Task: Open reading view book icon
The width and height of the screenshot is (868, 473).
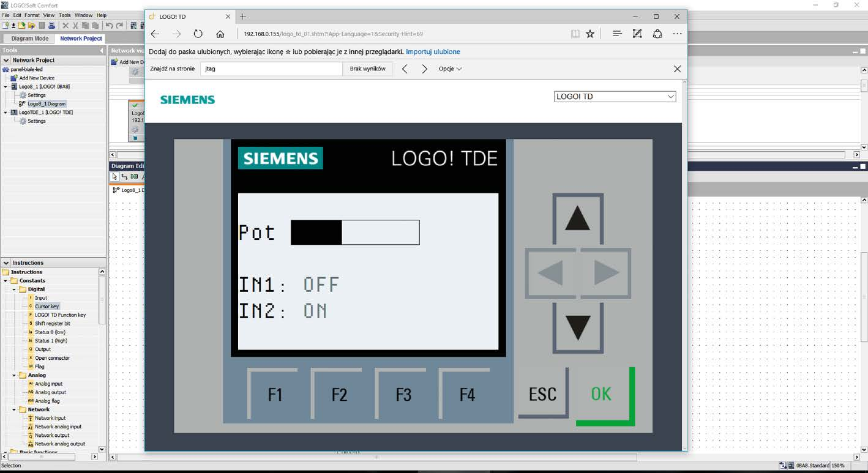Action: pos(575,34)
